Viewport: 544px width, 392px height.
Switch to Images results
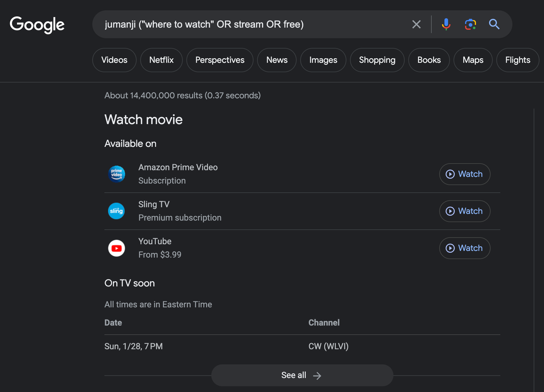coord(323,60)
